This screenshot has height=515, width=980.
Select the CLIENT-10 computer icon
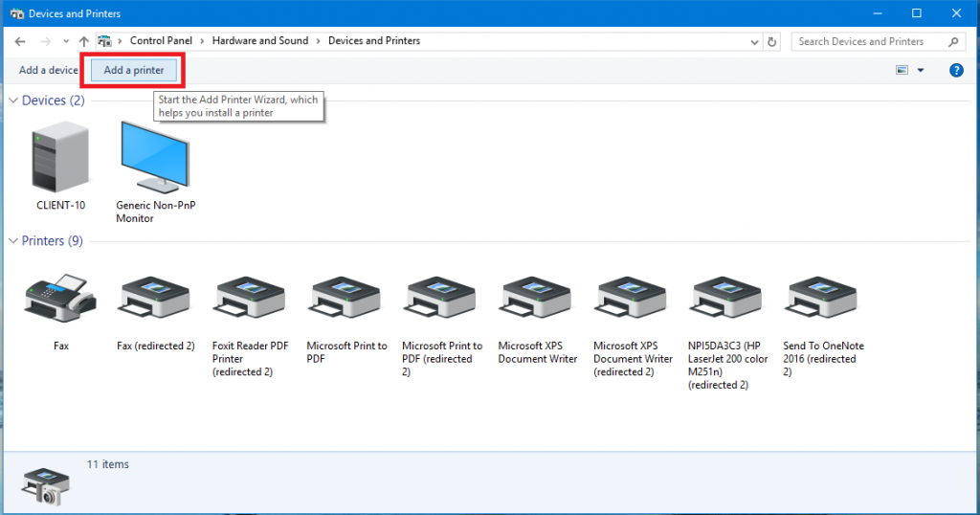click(x=60, y=157)
